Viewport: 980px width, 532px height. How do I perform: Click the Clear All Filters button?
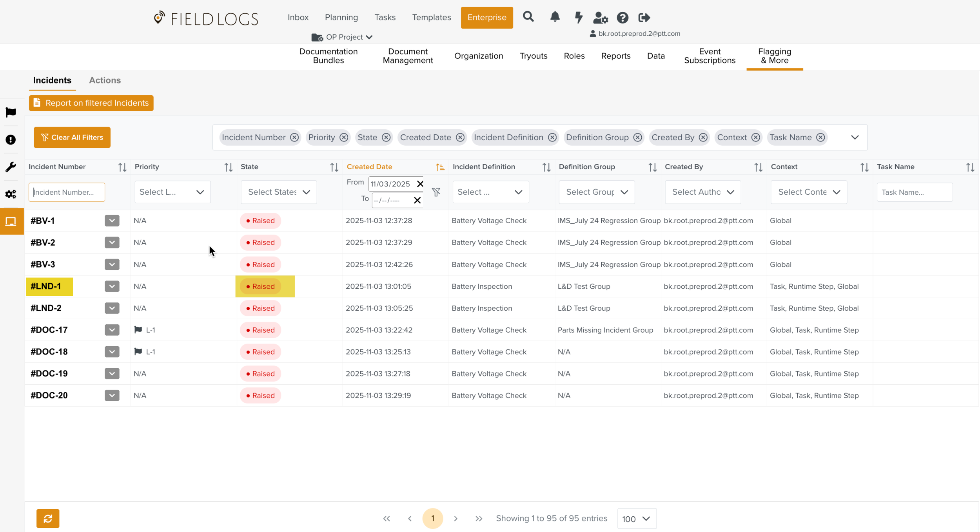point(72,138)
